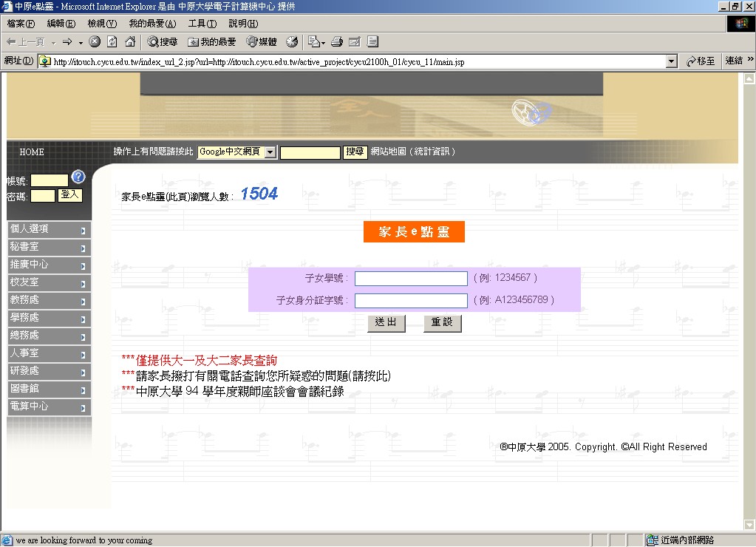Click the 網站地圖 site map link
This screenshot has width=756, height=547.
coord(389,152)
